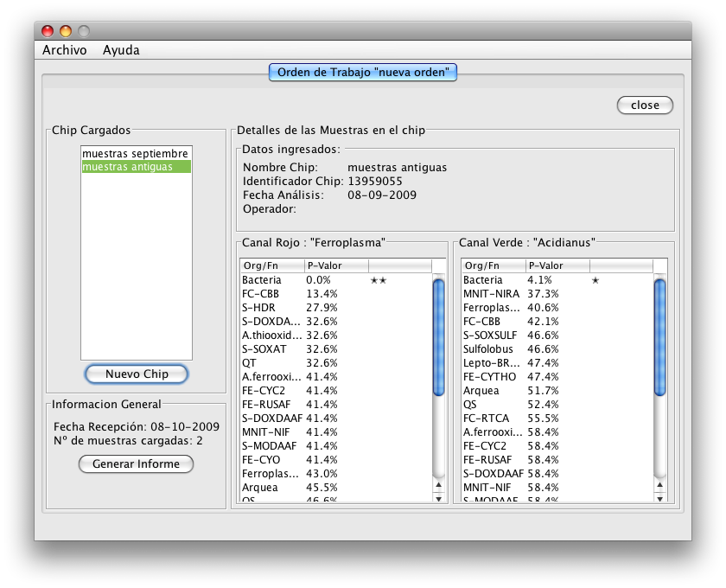The width and height of the screenshot is (726, 588).
Task: Select S-DOXDAAF row with 58.4% in Canal Verde
Action: pos(557,474)
